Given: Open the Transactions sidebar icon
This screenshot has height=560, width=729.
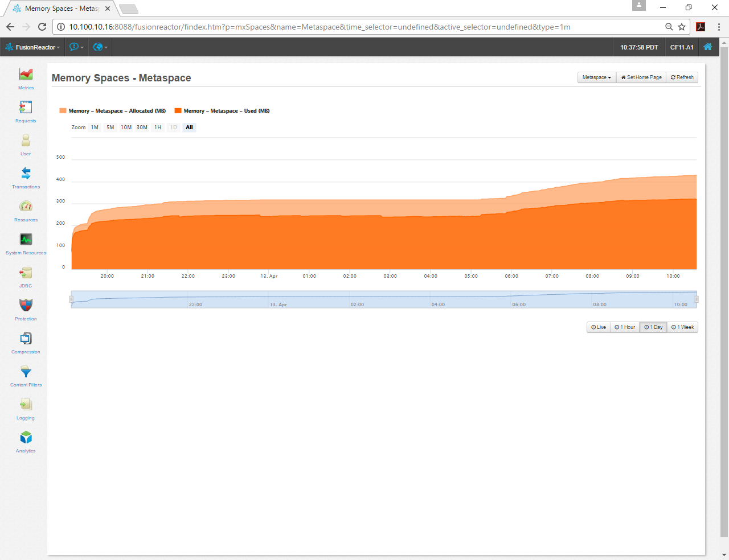Looking at the screenshot, I should pos(26,173).
